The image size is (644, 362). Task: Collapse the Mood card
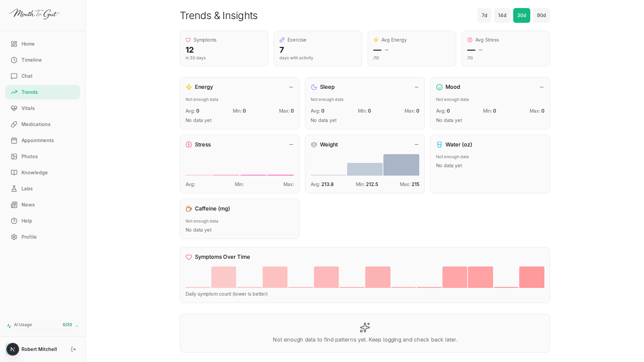click(542, 87)
